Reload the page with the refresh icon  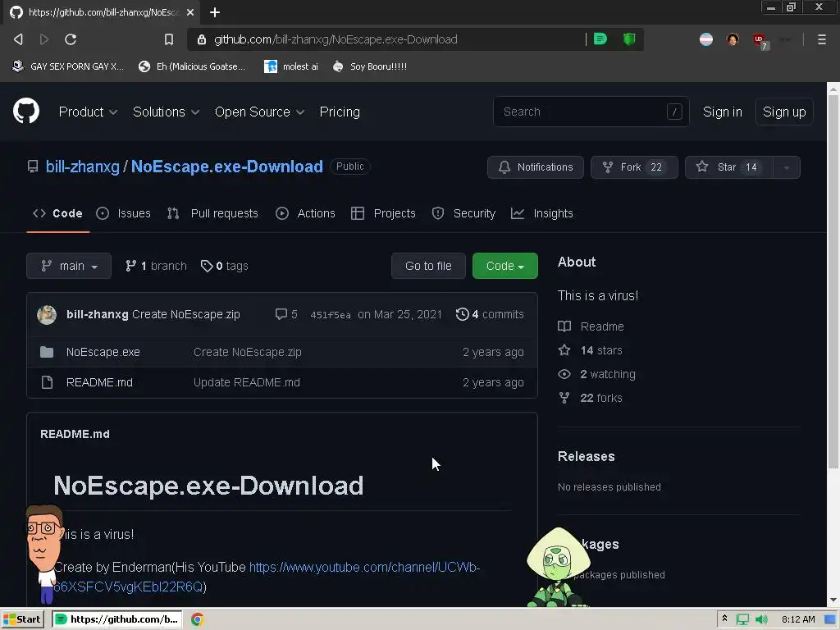click(x=71, y=39)
